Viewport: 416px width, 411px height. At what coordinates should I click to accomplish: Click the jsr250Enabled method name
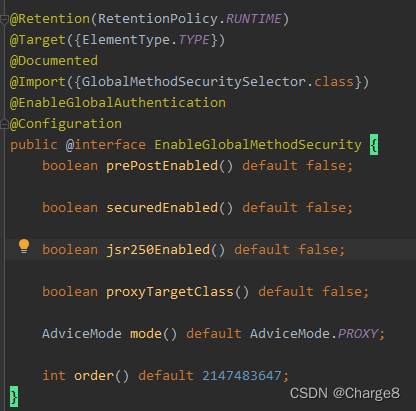[x=158, y=250]
